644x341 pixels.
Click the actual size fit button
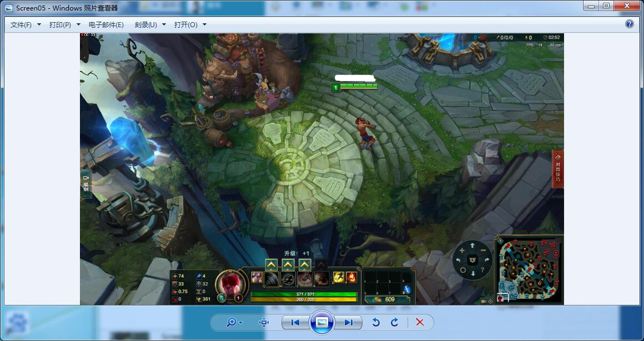[264, 323]
